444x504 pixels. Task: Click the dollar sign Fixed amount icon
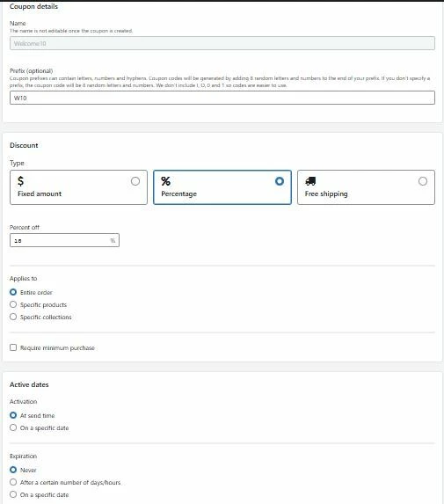pyautogui.click(x=20, y=181)
